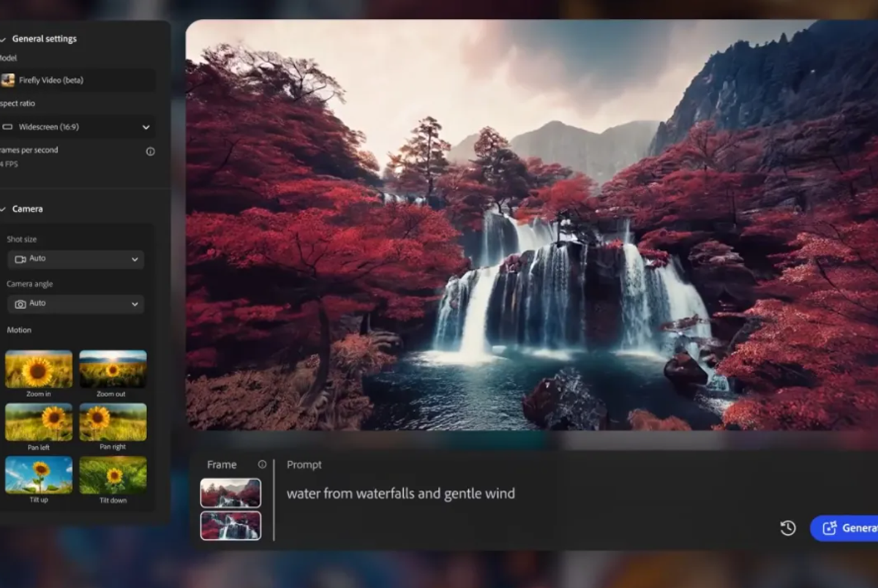Click the Firefly Video model thumbnail icon
This screenshot has width=878, height=588.
(x=8, y=80)
